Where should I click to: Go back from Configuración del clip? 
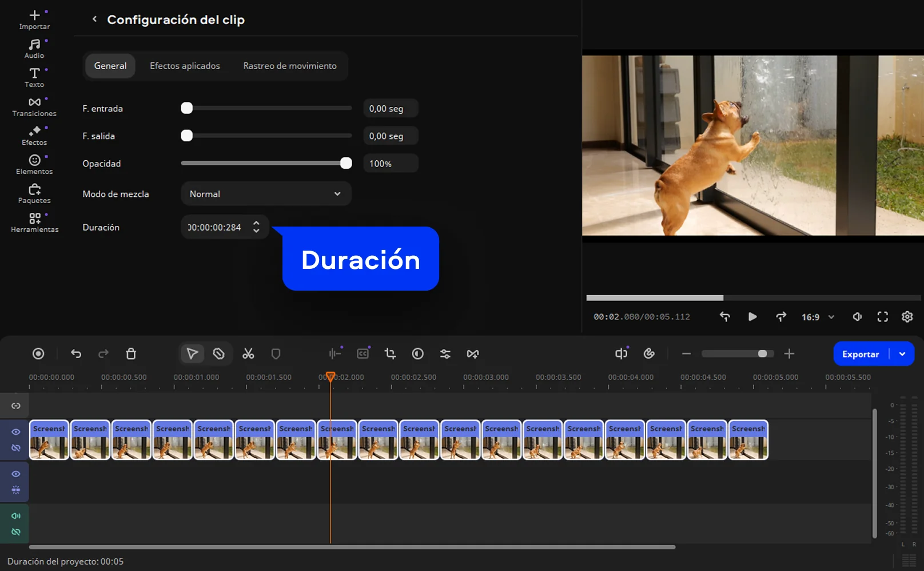94,19
